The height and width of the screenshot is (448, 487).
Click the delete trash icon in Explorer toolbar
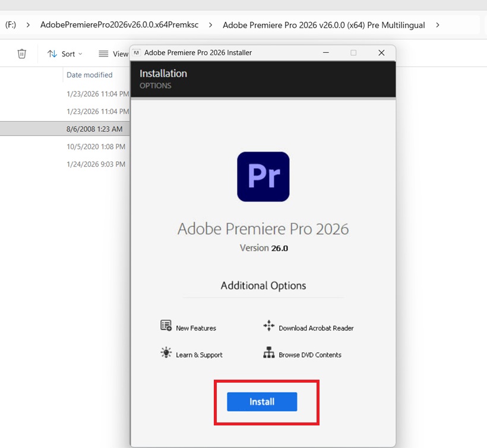click(x=21, y=53)
